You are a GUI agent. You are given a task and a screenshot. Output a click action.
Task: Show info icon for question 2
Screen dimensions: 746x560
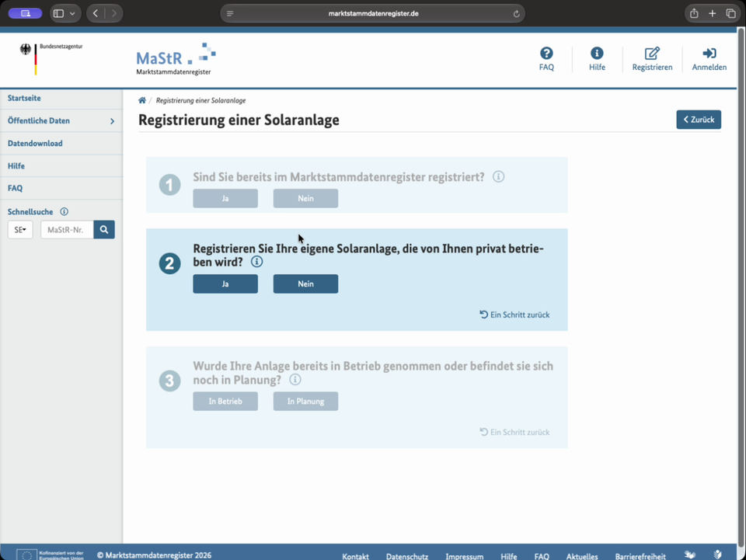point(256,262)
